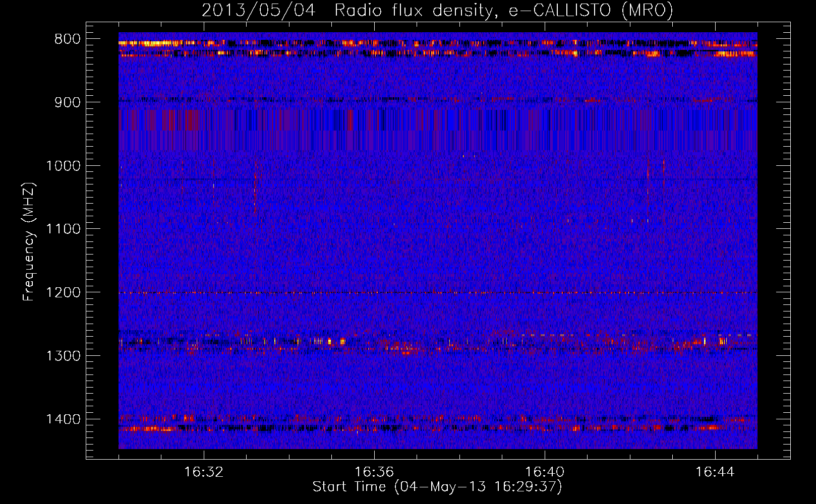The height and width of the screenshot is (504, 816).
Task: Click the 'Start Time (04-May-13 16:29:37)' label
Action: click(x=437, y=487)
